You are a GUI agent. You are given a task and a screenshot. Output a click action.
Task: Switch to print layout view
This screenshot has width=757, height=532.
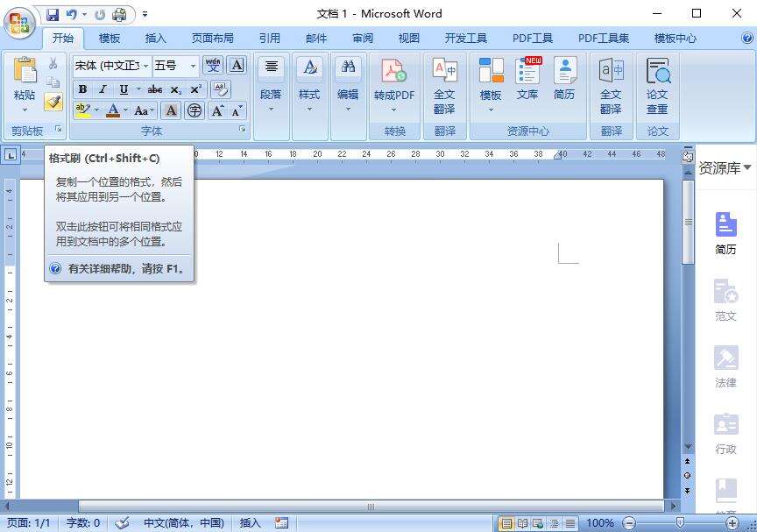point(506,523)
